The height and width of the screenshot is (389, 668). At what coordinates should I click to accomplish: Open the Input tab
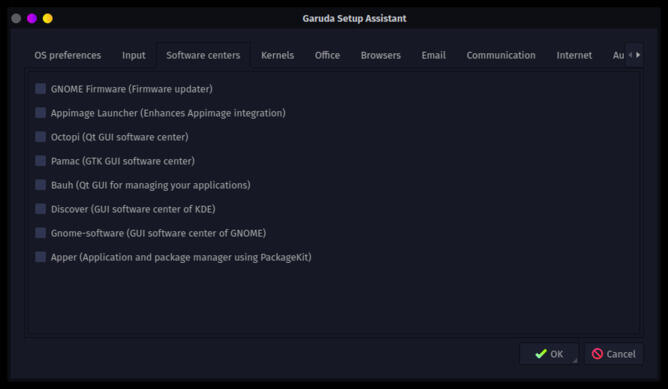point(134,55)
